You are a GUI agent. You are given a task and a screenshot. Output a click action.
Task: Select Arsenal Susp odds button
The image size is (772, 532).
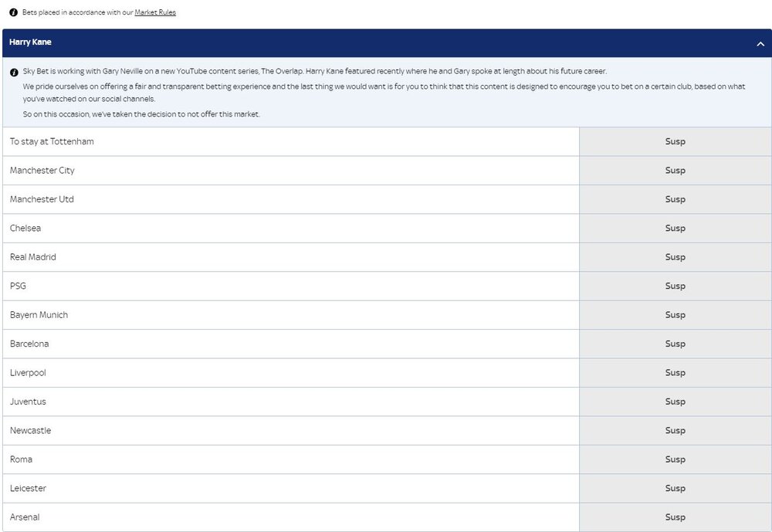675,517
